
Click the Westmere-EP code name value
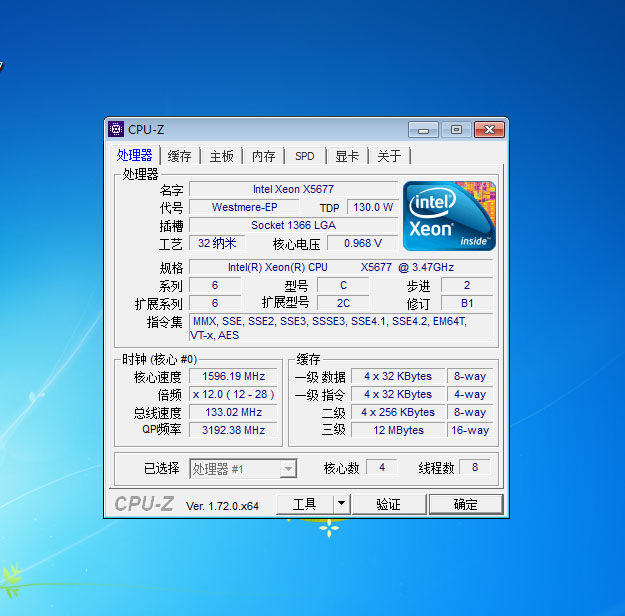click(244, 207)
